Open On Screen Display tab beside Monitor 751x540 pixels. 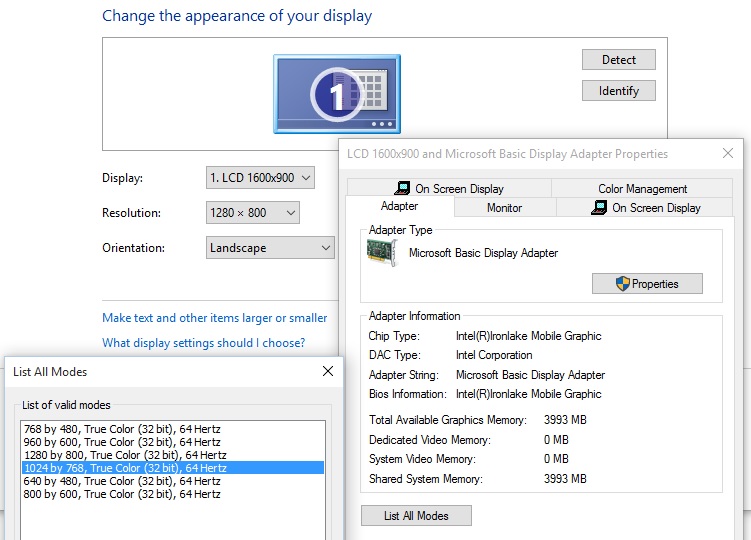[645, 208]
